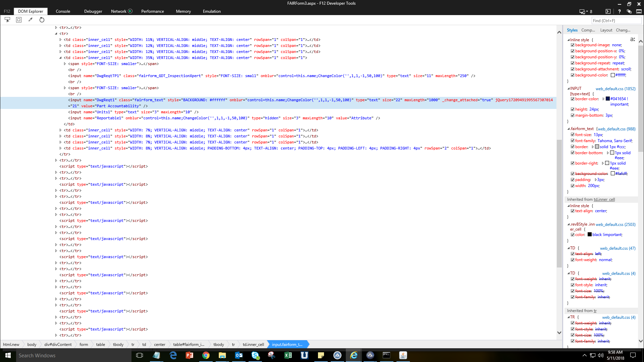Collapse the top Inline style rule

tap(569, 40)
